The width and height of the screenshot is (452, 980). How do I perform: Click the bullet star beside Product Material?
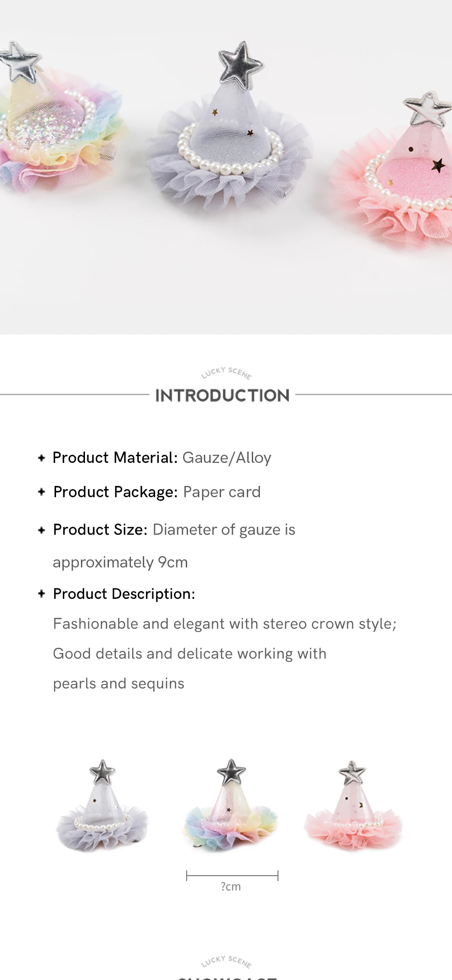42,458
